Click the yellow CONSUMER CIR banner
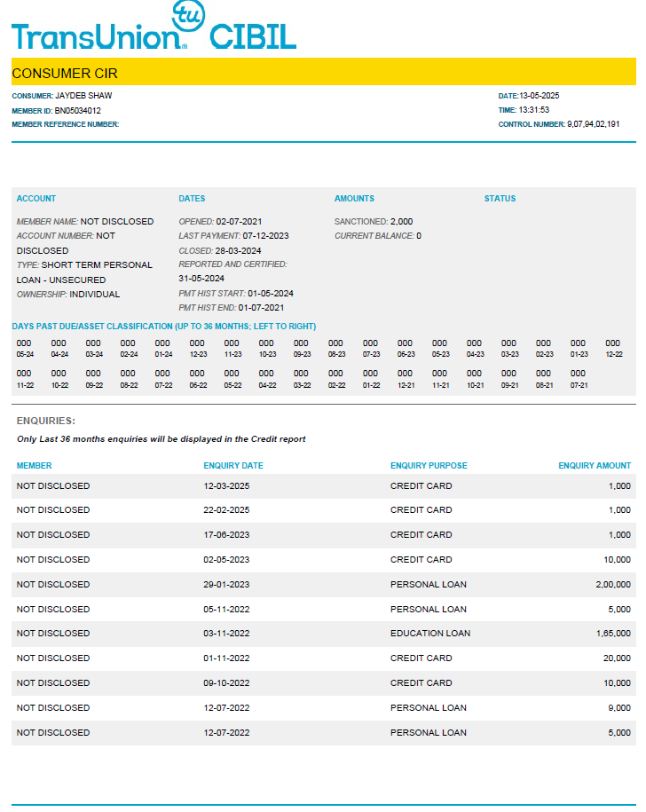The image size is (646, 812). 323,73
